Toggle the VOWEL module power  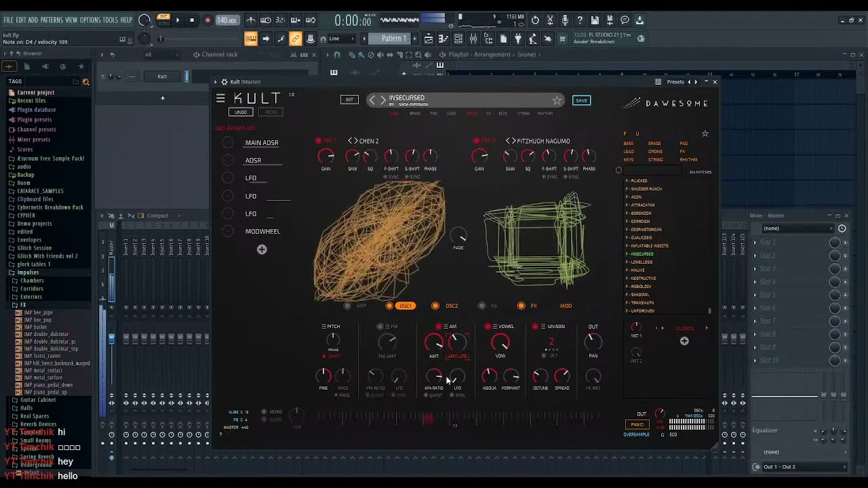488,327
